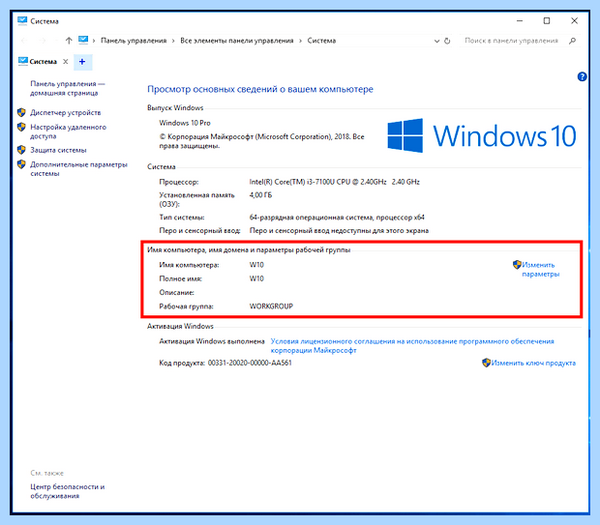The width and height of the screenshot is (600, 525).
Task: Click the Windows 10 Pro edition text
Action: 185,123
